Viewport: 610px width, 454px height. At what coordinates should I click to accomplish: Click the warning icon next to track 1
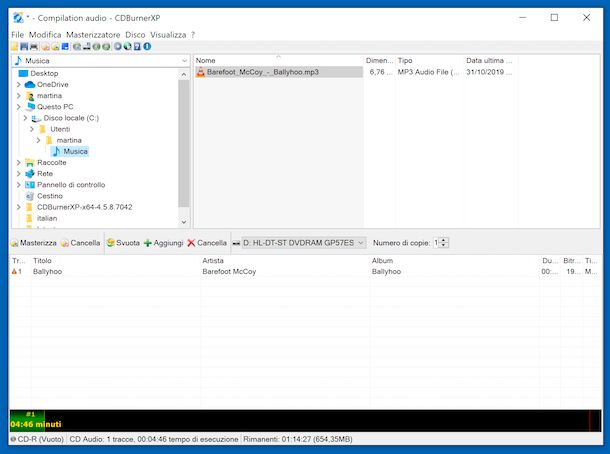click(x=14, y=272)
